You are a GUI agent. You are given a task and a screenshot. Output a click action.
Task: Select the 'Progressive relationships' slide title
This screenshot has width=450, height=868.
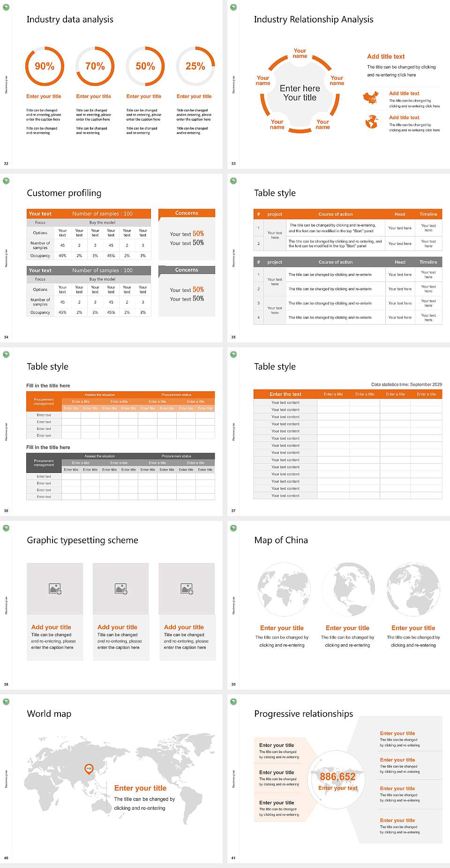304,714
